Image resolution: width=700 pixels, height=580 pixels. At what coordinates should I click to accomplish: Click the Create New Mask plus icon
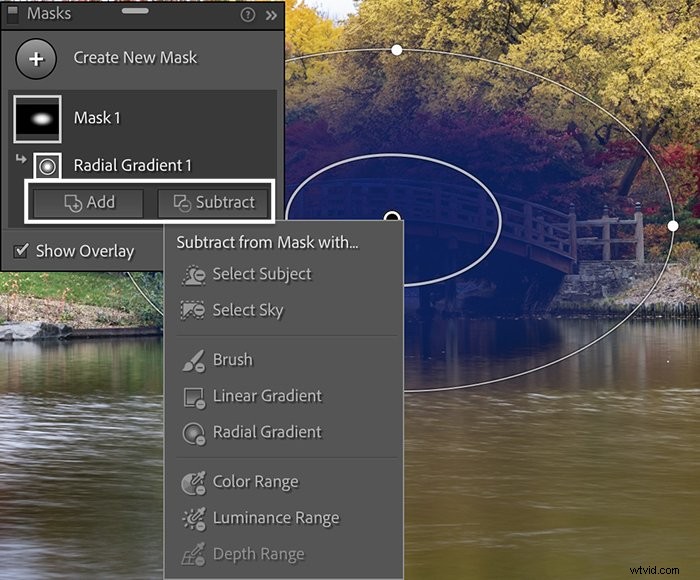click(36, 58)
